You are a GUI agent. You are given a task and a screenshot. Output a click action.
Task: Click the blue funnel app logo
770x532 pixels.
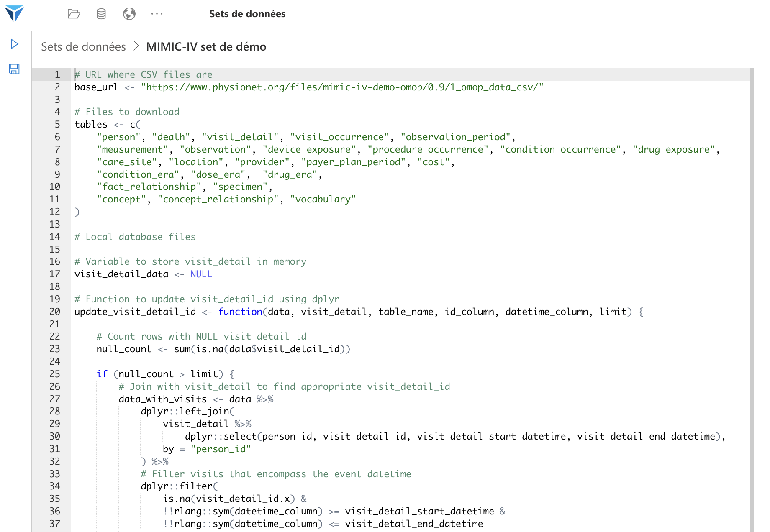(x=14, y=14)
